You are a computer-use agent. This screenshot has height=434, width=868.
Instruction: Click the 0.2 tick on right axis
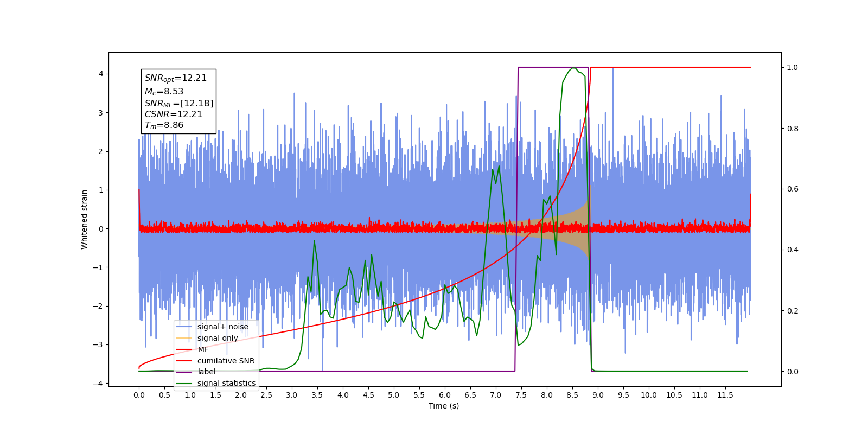pos(793,311)
